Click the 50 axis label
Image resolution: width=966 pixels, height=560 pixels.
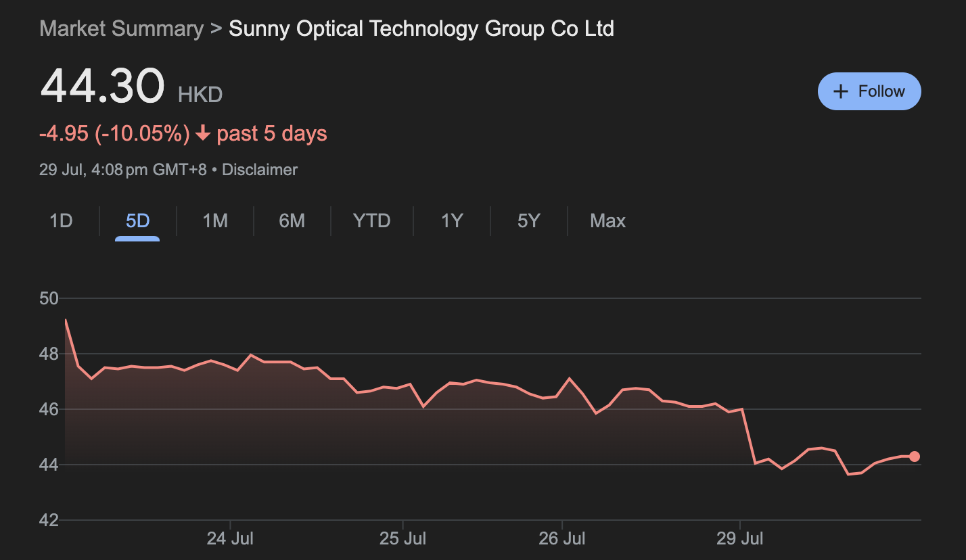point(49,298)
